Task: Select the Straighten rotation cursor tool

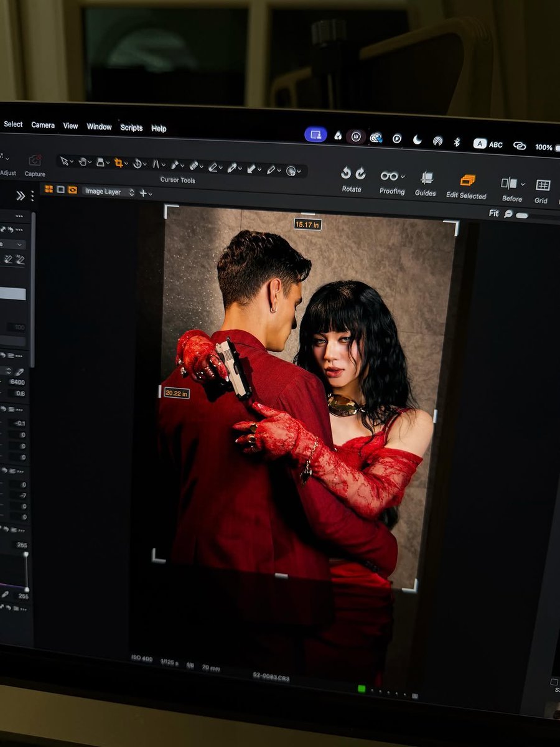Action: pyautogui.click(x=137, y=164)
